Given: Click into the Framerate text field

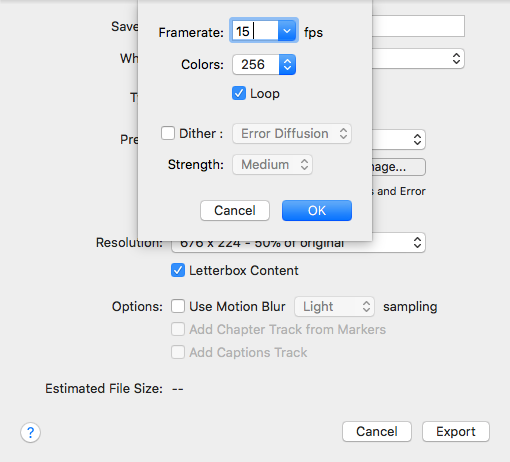Looking at the screenshot, I should [x=255, y=31].
